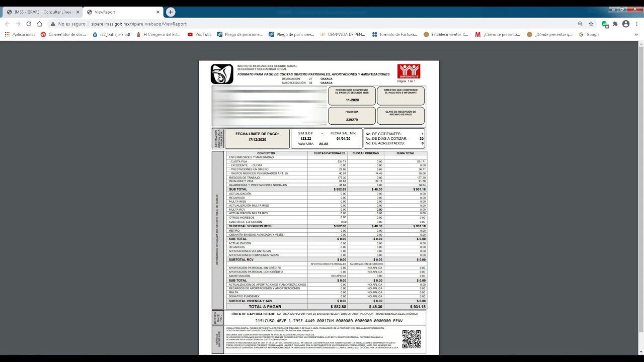Click the payment deadline date 17/12/2020

[x=257, y=139]
